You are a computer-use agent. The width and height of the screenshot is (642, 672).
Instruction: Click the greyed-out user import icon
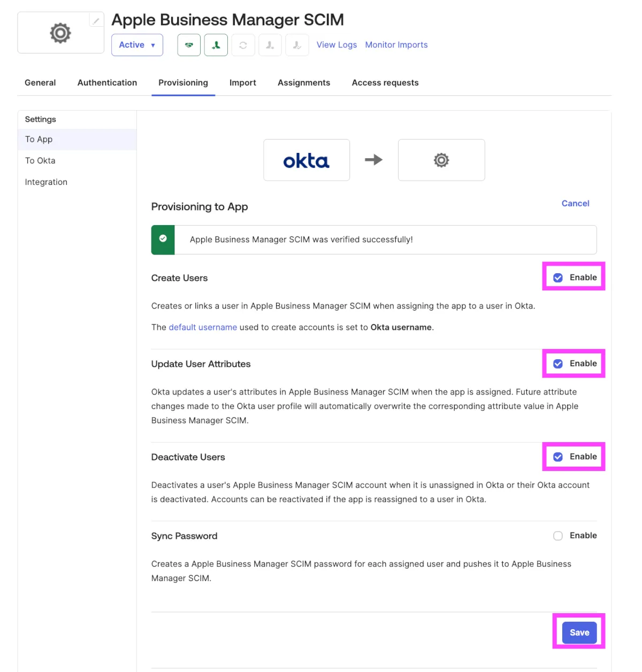(270, 45)
